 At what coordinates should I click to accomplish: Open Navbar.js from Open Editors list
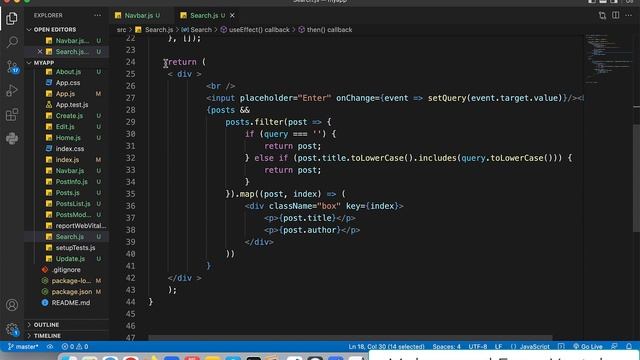pos(72,41)
